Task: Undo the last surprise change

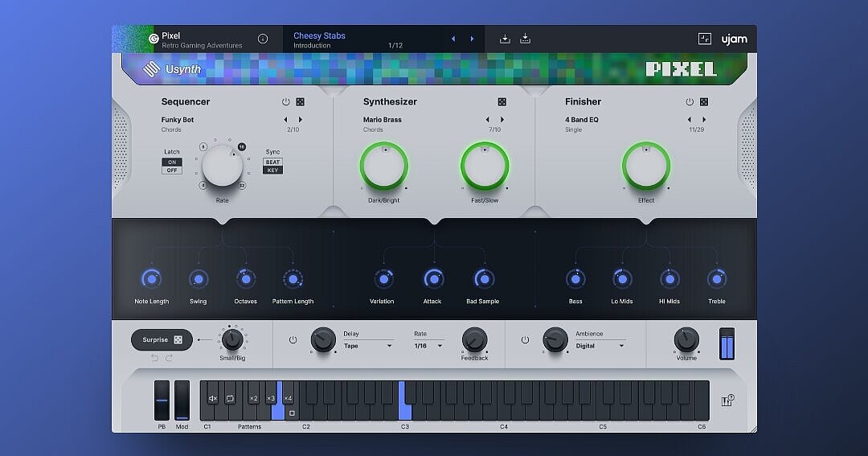Action: pos(154,359)
